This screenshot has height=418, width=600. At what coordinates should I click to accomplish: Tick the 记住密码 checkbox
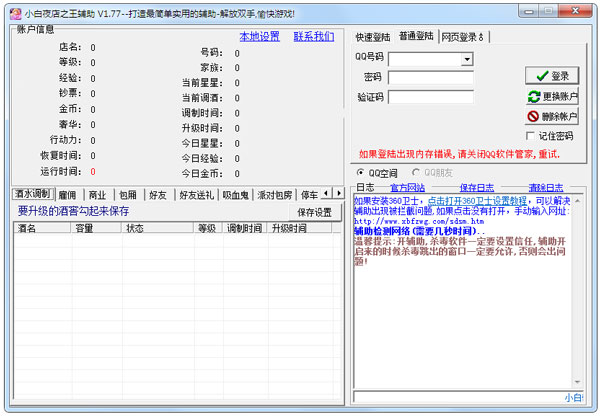point(530,136)
